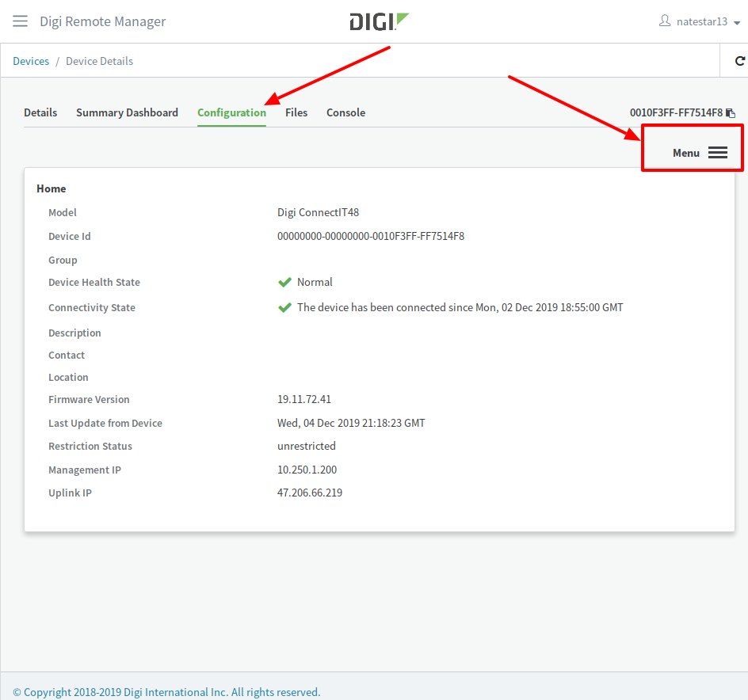
Task: Open the Files tab
Action: point(296,112)
